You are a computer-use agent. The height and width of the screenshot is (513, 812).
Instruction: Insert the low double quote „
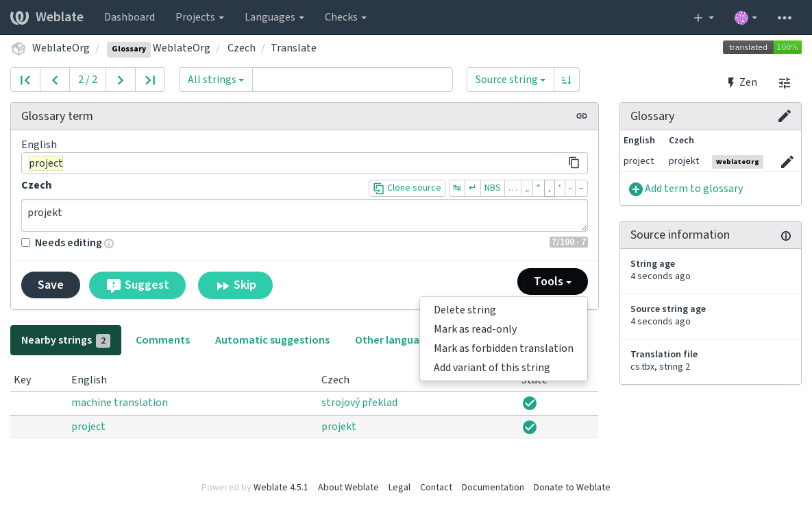(527, 188)
